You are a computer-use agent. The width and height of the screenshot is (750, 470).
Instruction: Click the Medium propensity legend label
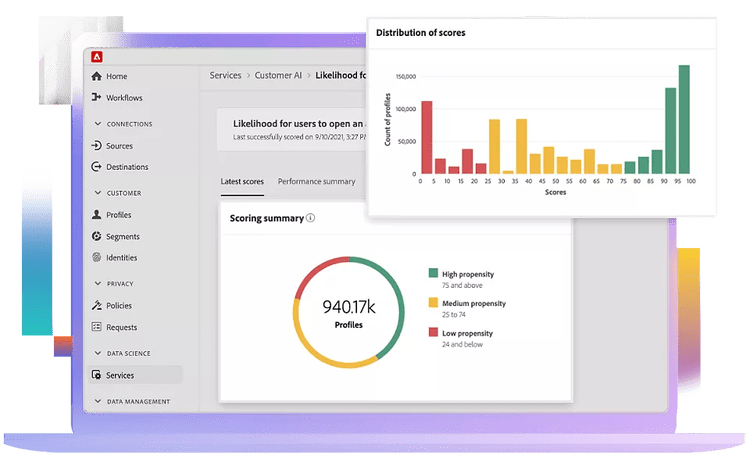pos(474,303)
